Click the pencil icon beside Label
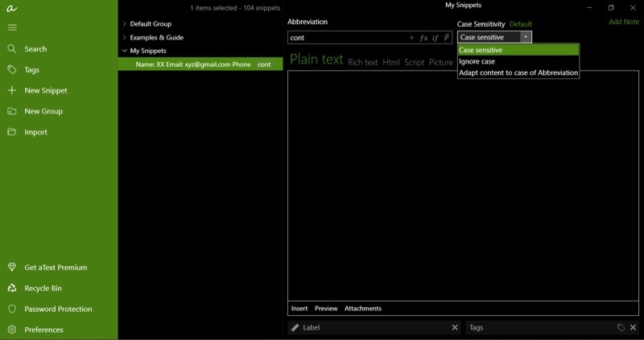The height and width of the screenshot is (340, 644). (295, 328)
